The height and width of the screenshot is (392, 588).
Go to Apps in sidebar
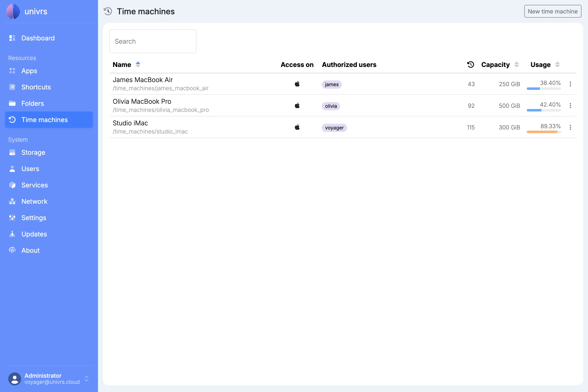click(49, 71)
